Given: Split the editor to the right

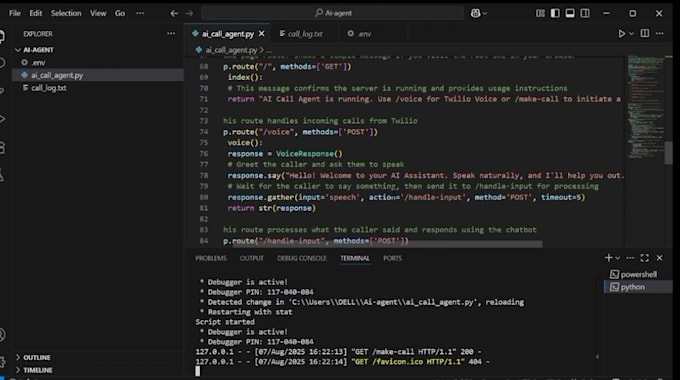Looking at the screenshot, I should 645,33.
